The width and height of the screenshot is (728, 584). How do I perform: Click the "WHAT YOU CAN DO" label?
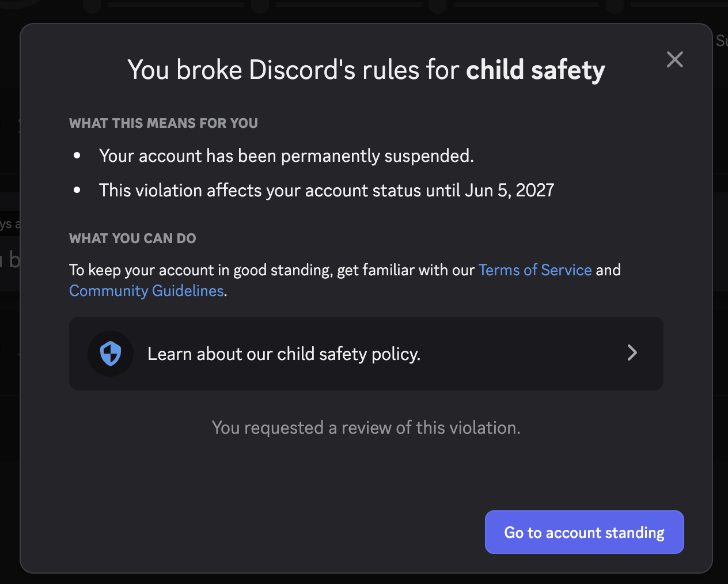[132, 238]
